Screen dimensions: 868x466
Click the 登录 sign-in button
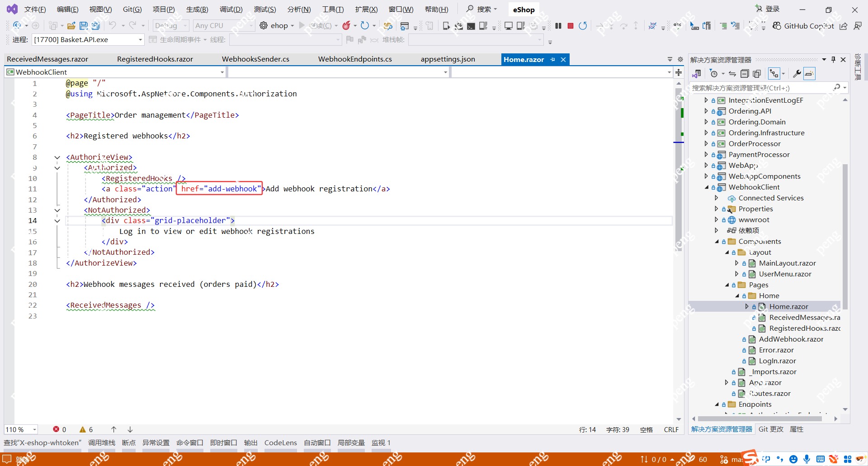point(767,9)
